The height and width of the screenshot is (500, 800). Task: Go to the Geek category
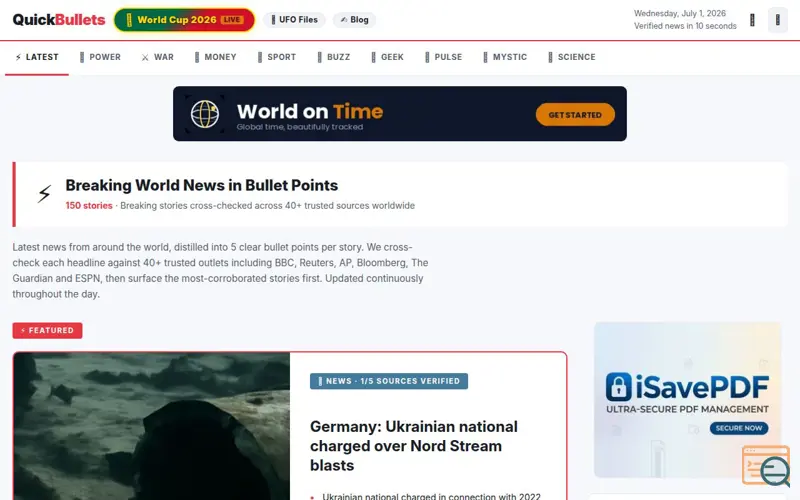387,57
